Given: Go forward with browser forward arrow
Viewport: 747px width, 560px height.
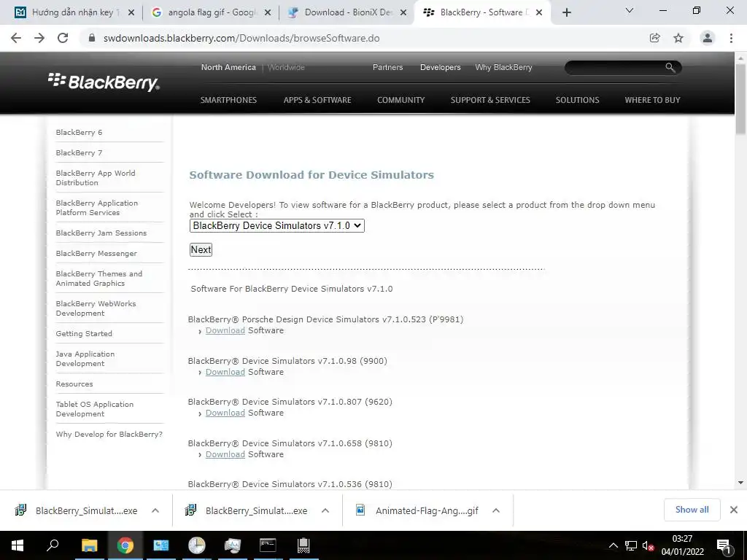Looking at the screenshot, I should click(x=39, y=38).
